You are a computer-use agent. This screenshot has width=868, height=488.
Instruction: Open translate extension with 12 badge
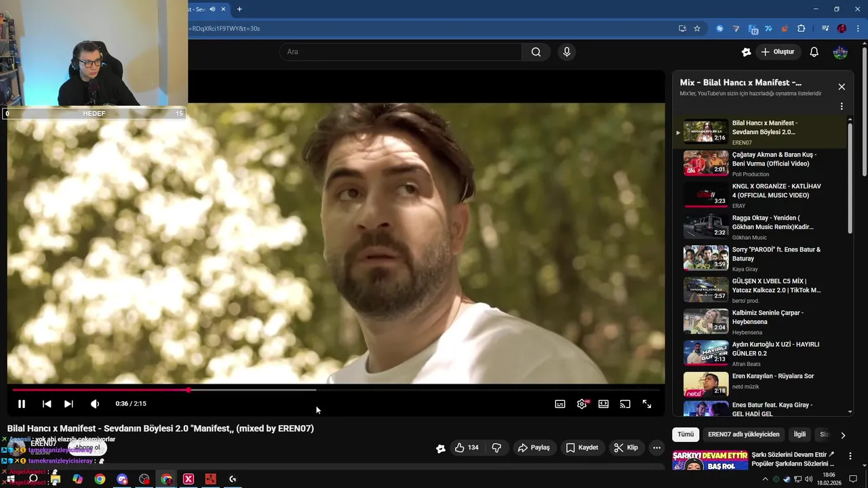click(753, 28)
